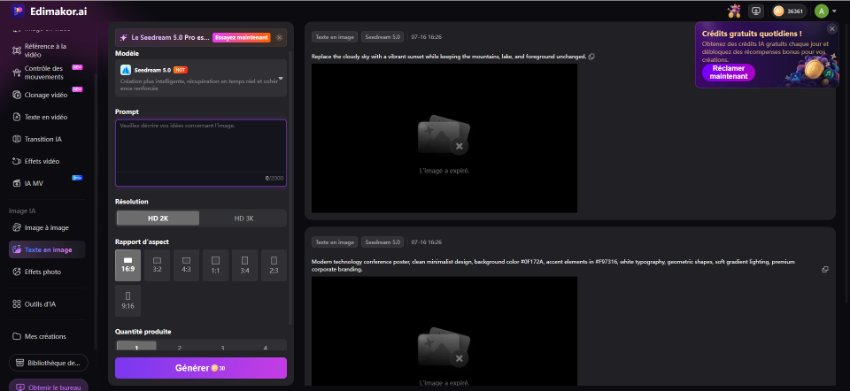The width and height of the screenshot is (850, 391).
Task: Choose the 3:4 aspect ratio
Action: (244, 265)
